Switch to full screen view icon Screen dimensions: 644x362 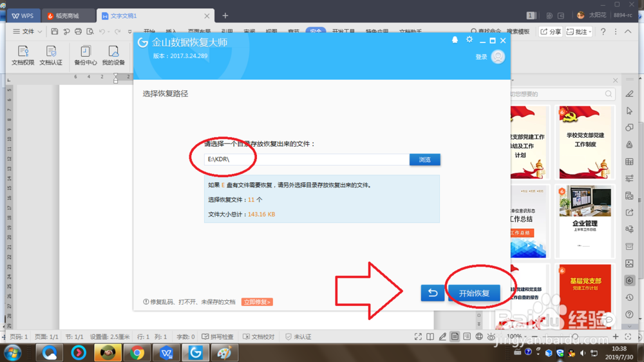coord(418,336)
